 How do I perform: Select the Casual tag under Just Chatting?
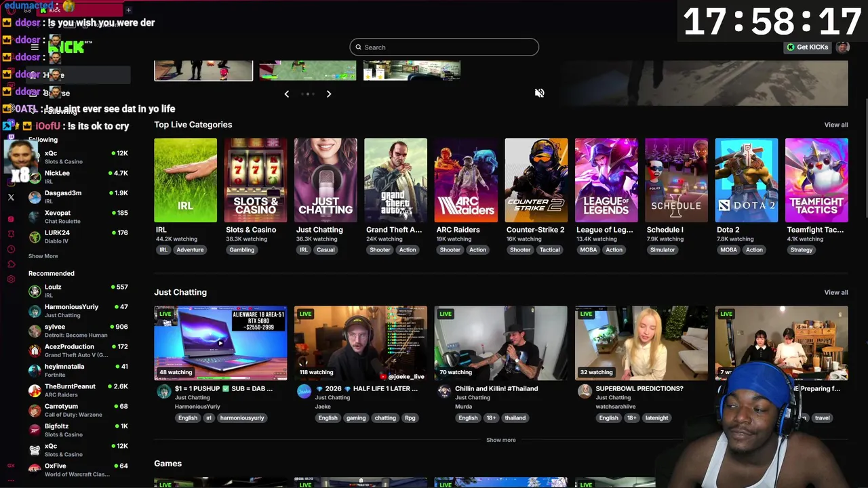click(x=325, y=249)
